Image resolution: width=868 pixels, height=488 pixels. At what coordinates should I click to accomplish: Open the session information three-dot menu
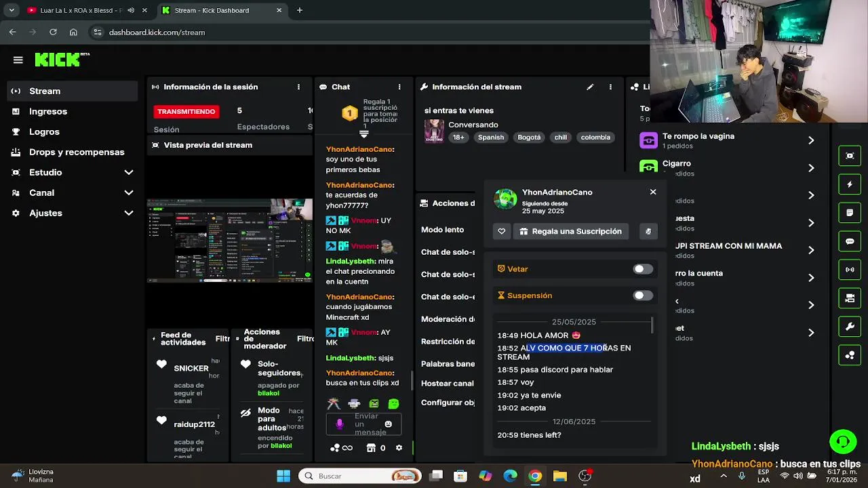[298, 87]
